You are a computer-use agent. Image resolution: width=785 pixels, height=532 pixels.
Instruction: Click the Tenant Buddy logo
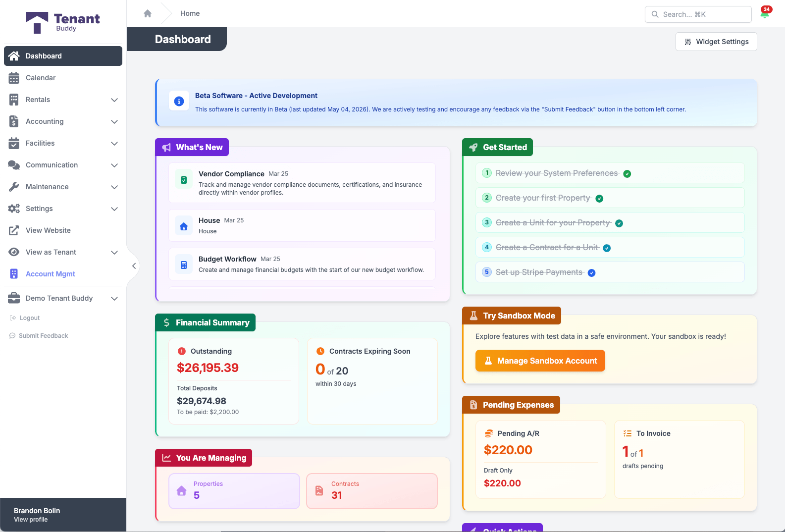63,22
